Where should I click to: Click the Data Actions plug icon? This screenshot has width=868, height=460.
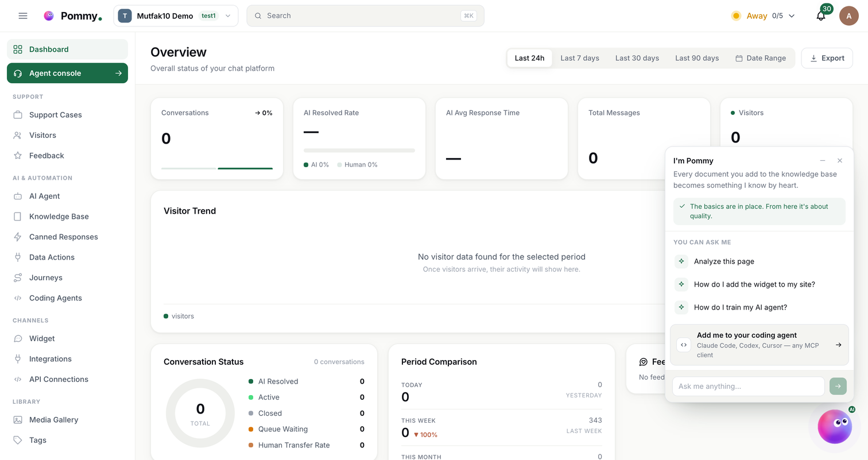[x=18, y=257]
